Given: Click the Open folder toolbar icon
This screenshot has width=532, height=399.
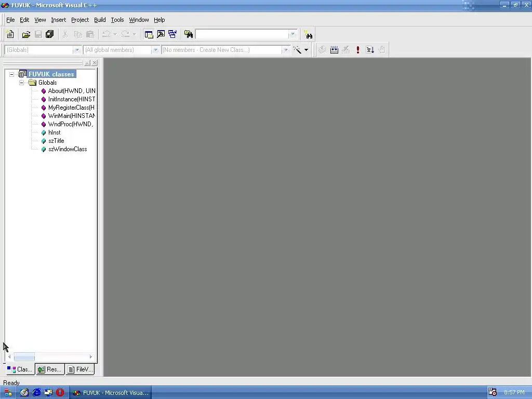Looking at the screenshot, I should click(x=26, y=34).
